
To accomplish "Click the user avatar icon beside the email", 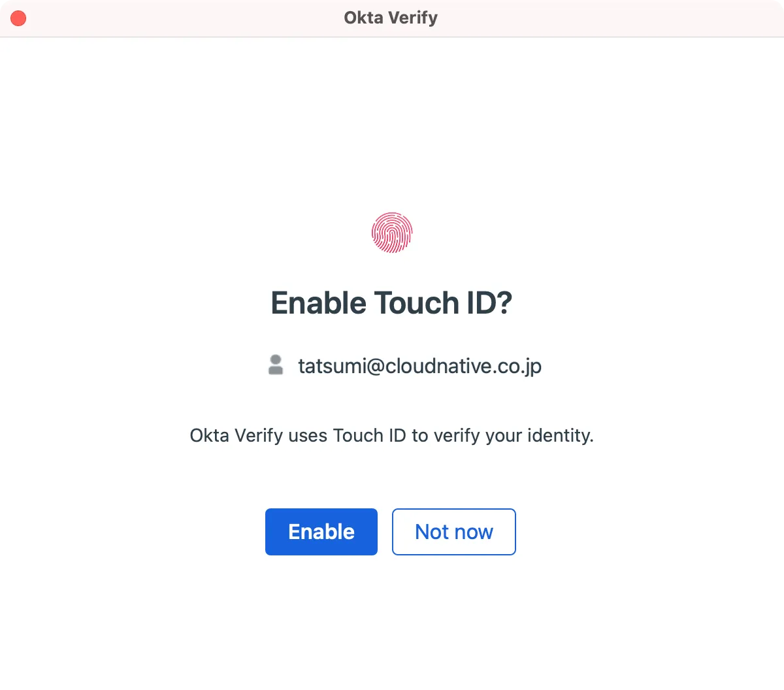I will point(276,365).
